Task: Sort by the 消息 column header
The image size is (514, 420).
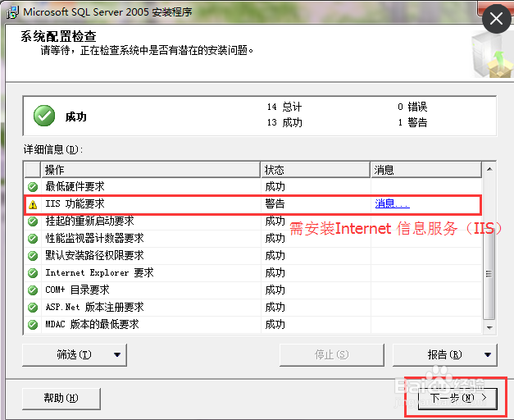Action: pos(426,170)
